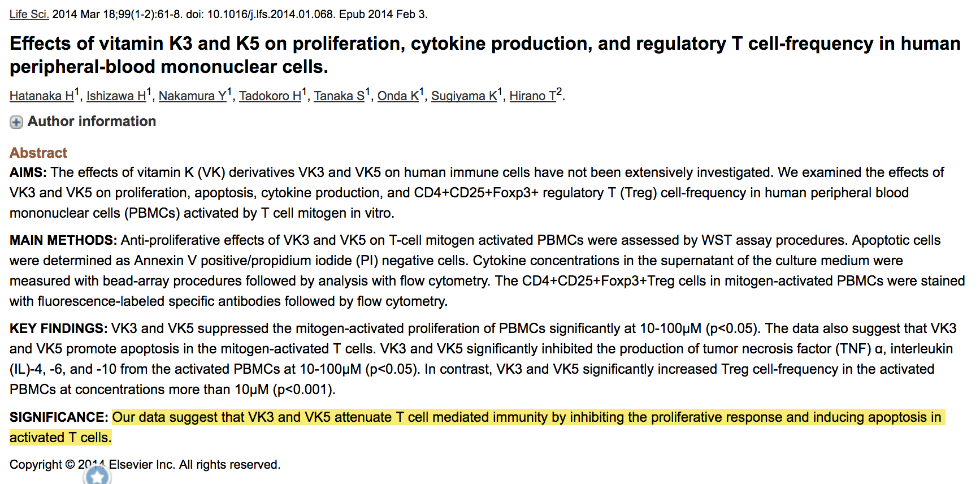The image size is (980, 484).
Task: Click the plus icon beside Author information
Action: pos(16,122)
